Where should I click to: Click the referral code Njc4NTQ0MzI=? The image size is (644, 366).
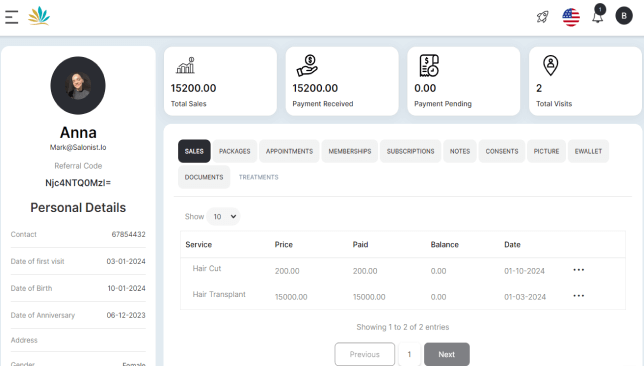point(78,183)
